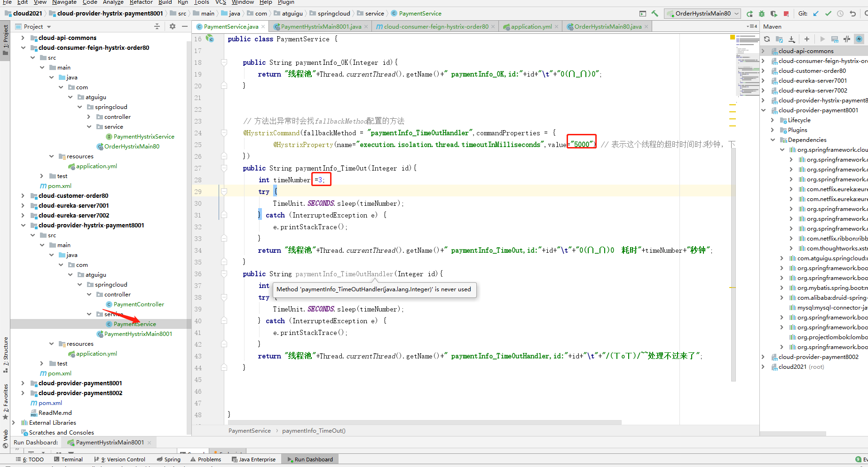This screenshot has height=467, width=868.
Task: Click the Build Project hammer icon
Action: 655,14
